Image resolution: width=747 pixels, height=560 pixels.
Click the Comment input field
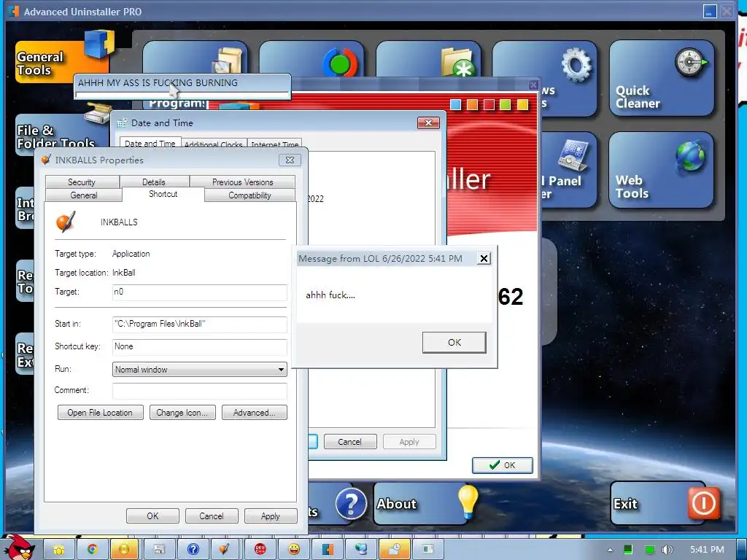pyautogui.click(x=200, y=391)
